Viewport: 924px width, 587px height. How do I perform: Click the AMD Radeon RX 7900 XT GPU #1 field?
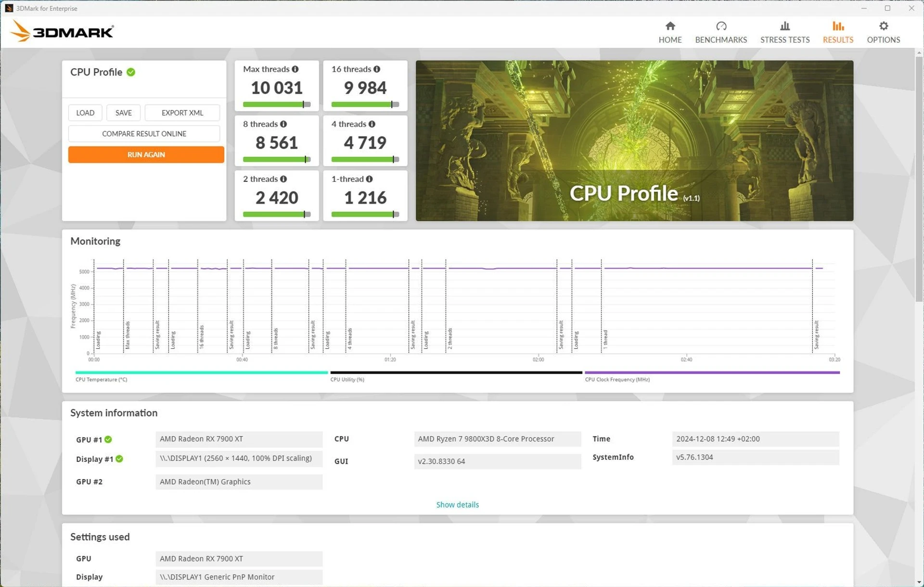[239, 439]
